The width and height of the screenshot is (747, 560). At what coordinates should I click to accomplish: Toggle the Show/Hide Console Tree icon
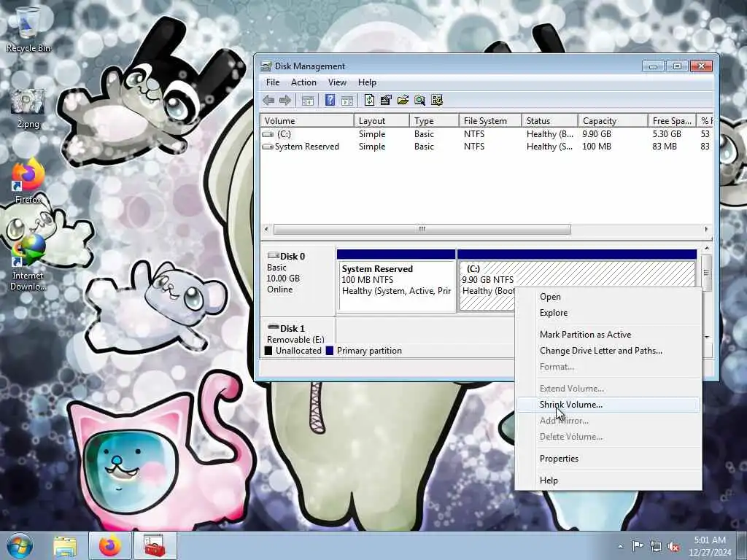pyautogui.click(x=308, y=100)
